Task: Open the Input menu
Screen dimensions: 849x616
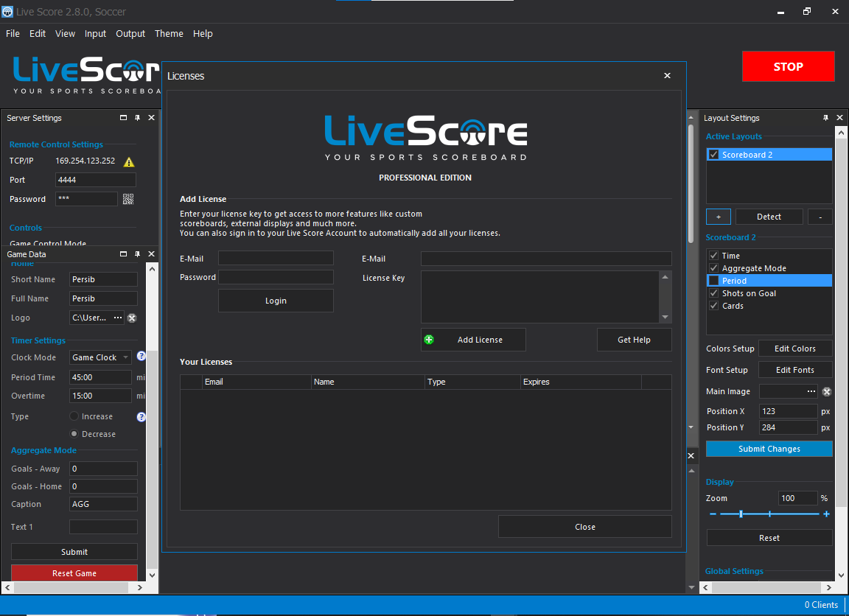Action: (x=95, y=34)
